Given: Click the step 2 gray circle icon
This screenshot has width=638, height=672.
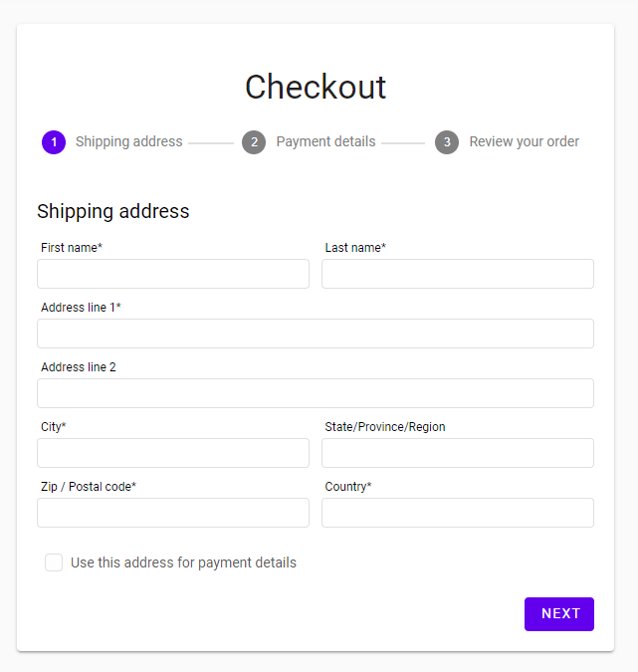Looking at the screenshot, I should [x=254, y=142].
